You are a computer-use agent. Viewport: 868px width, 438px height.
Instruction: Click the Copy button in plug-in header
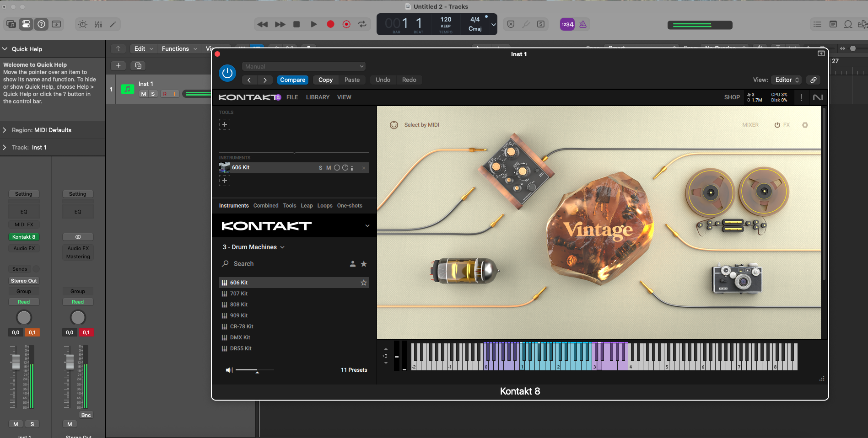[325, 80]
